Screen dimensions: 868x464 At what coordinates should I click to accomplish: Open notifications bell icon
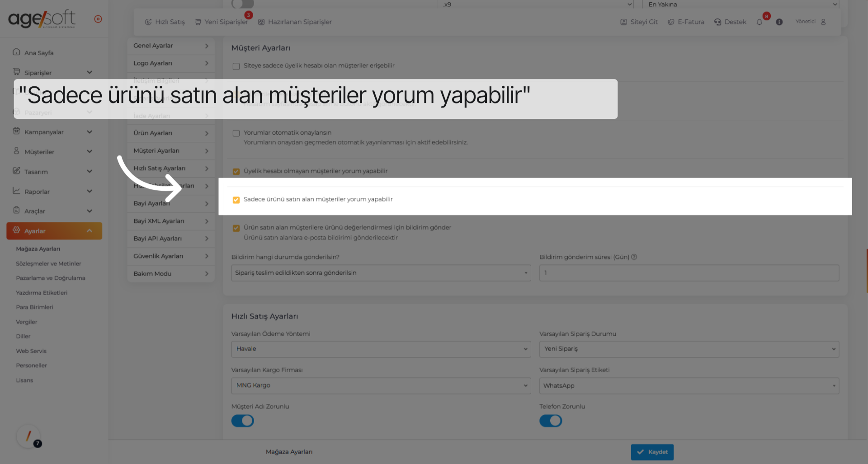coord(759,22)
